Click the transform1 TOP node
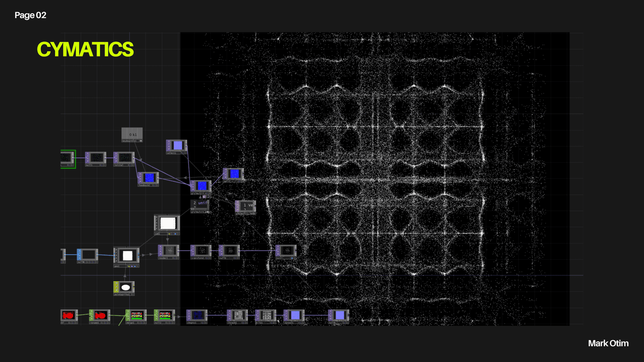 pos(202,250)
